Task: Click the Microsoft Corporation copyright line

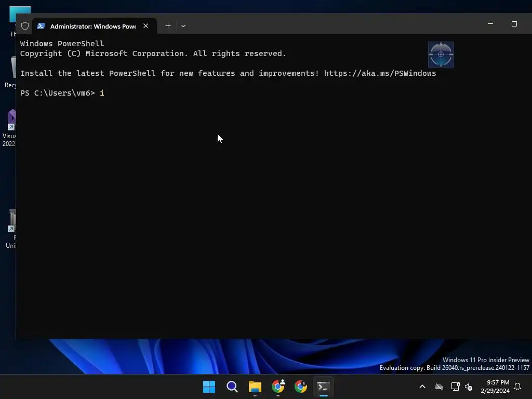Action: 153,54
